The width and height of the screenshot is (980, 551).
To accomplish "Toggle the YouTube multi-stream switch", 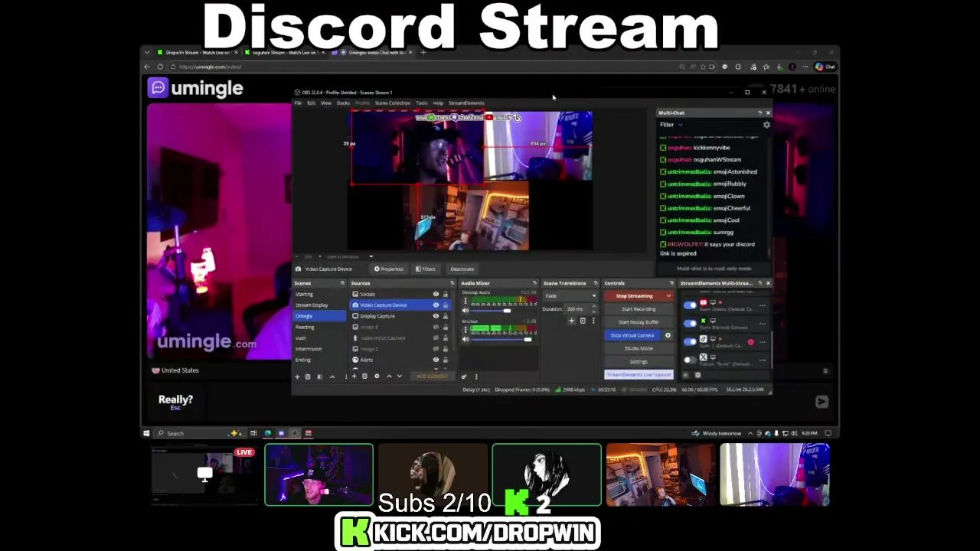I will 690,305.
